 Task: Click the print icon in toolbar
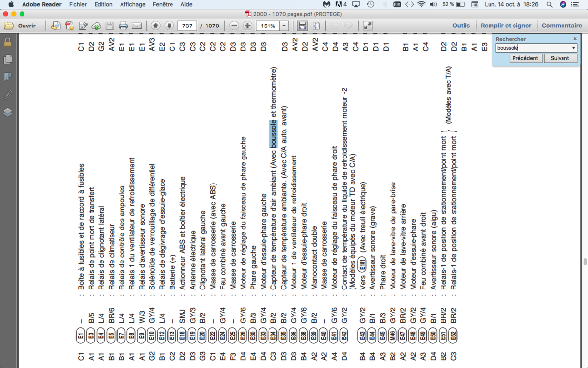pos(123,26)
